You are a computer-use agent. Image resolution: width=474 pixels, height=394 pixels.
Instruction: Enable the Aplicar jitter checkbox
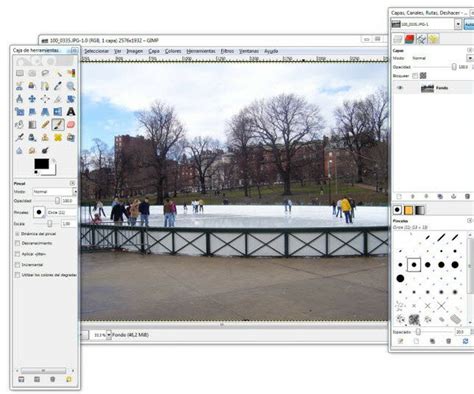17,254
